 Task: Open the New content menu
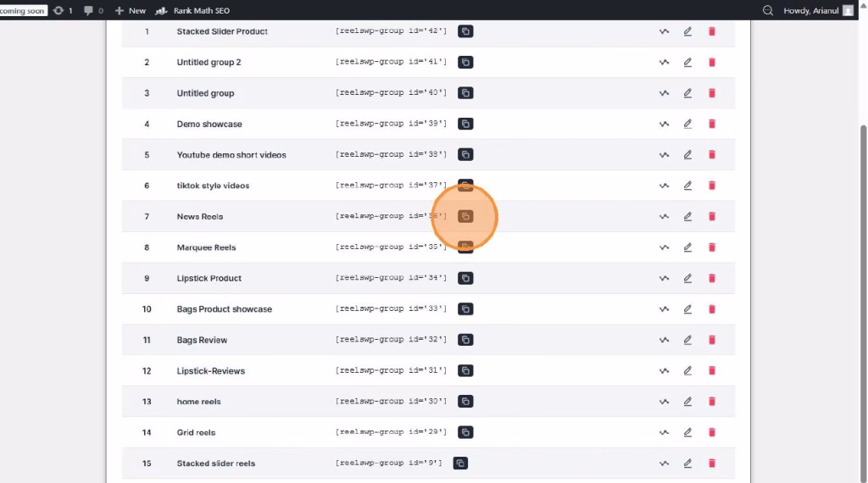tap(131, 10)
